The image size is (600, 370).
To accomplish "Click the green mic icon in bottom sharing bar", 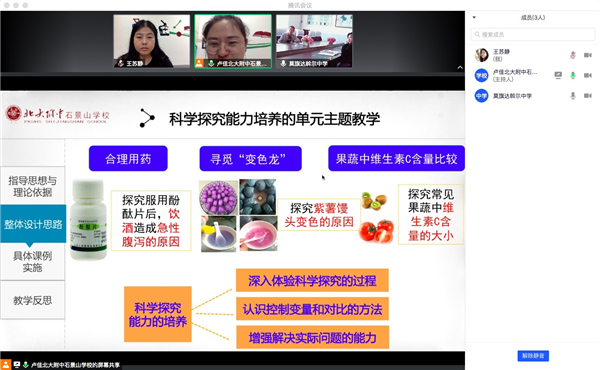I will 26,365.
